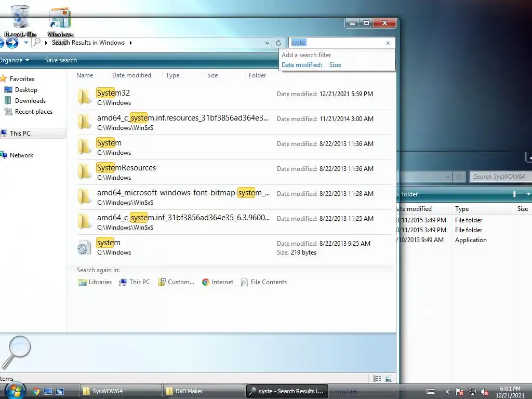
Task: Sort by Size column in SysWOW64 window
Action: point(523,209)
